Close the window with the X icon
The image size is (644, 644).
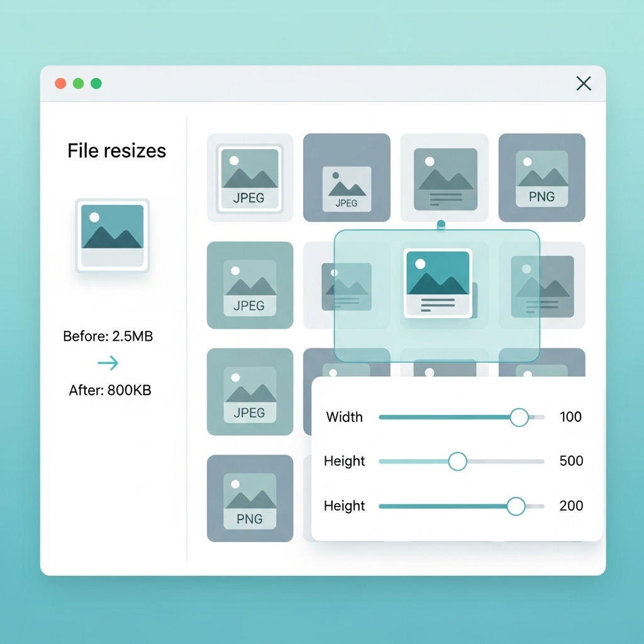point(584,83)
